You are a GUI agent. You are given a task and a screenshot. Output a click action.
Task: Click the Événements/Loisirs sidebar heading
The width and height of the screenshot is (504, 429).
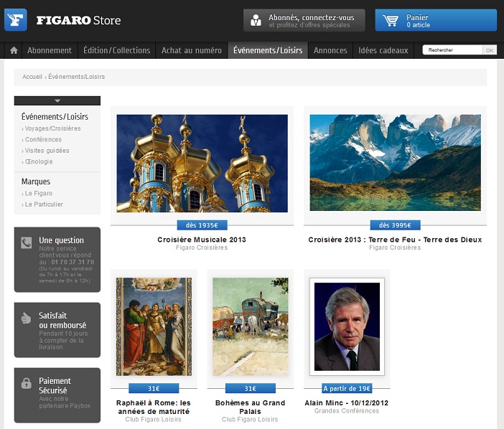55,116
